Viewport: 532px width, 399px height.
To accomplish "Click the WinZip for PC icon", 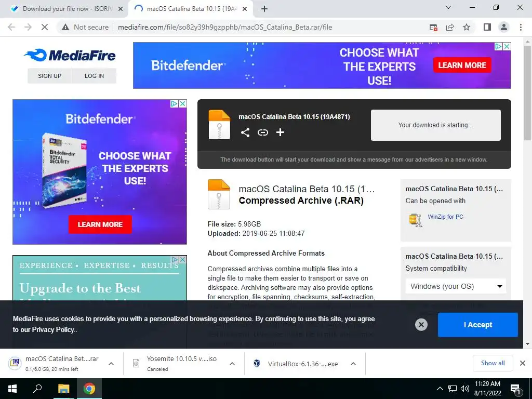I will tap(415, 220).
